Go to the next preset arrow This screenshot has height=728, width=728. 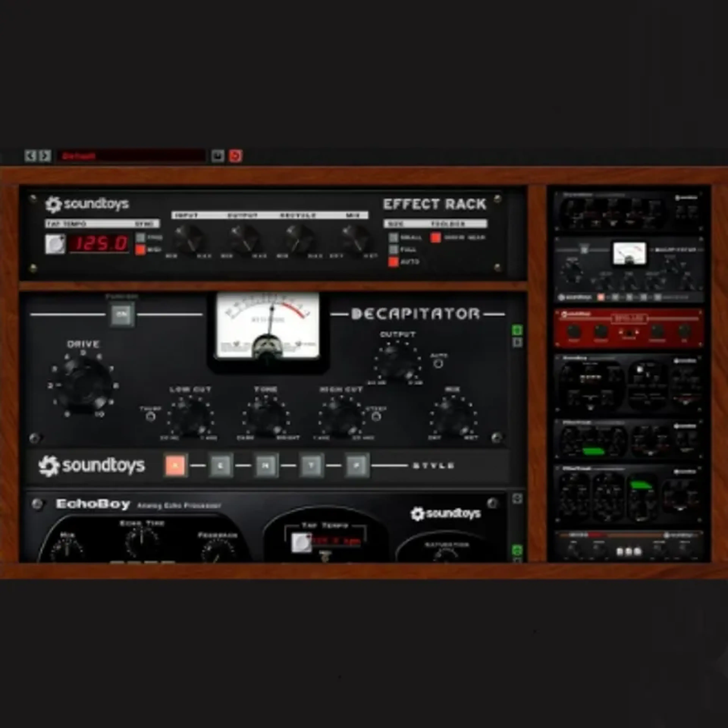click(x=45, y=156)
